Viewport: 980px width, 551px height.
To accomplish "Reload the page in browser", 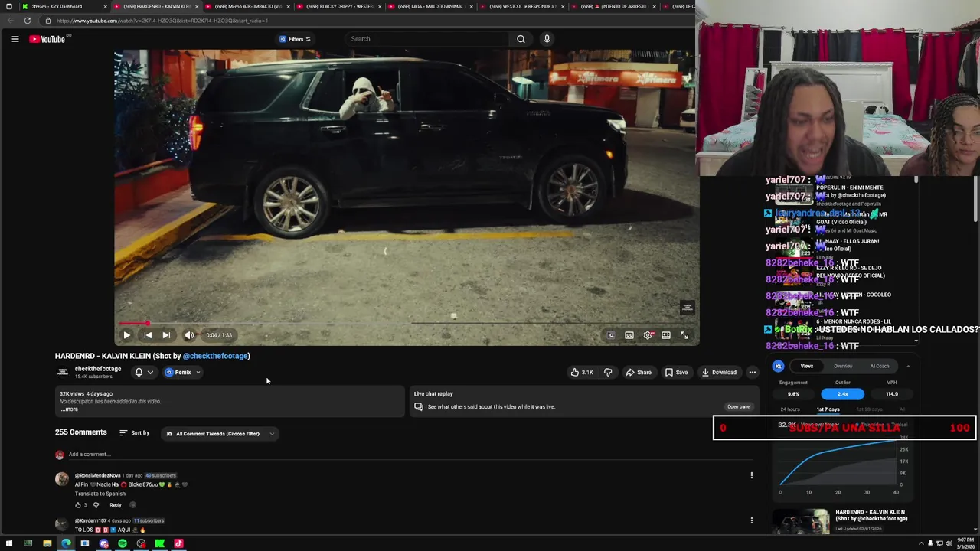I will coord(28,21).
